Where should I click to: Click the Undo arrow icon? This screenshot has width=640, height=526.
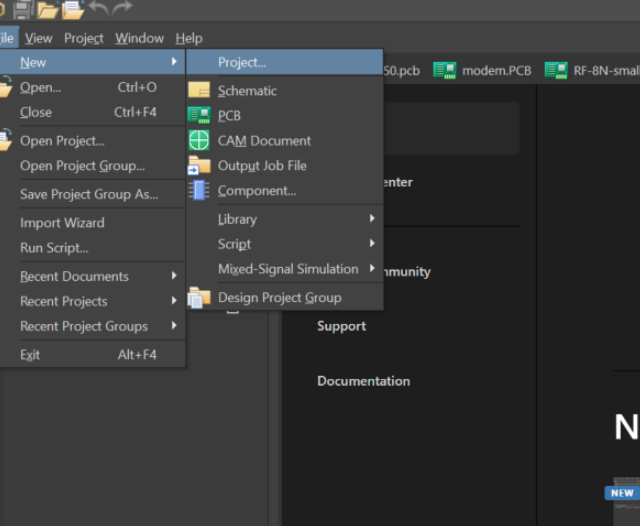pos(98,9)
